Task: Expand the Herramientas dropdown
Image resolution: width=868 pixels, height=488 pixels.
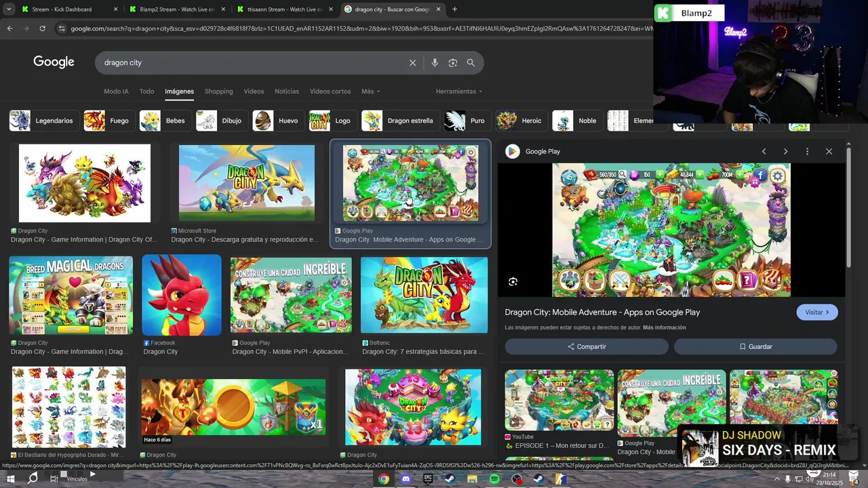Action: pyautogui.click(x=458, y=91)
